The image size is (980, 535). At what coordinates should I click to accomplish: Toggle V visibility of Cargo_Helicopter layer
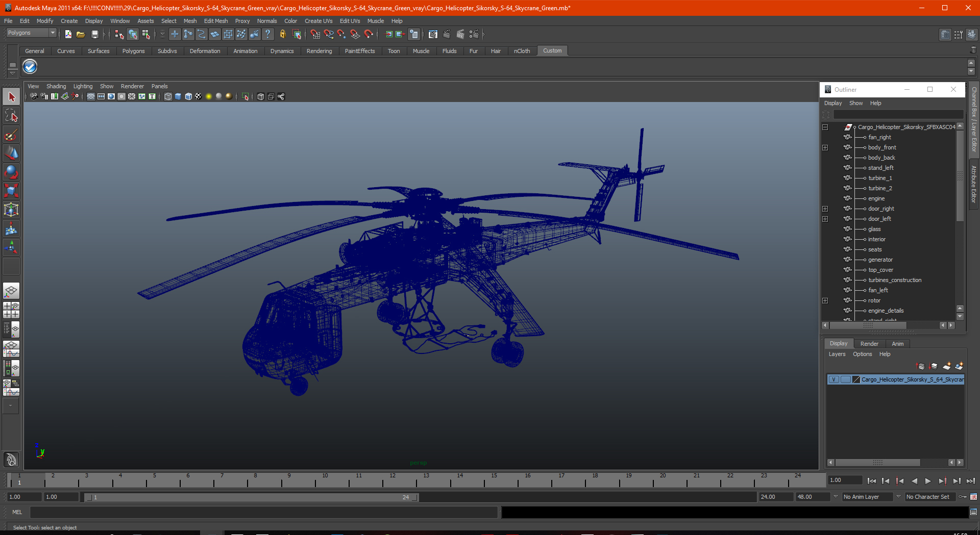834,379
